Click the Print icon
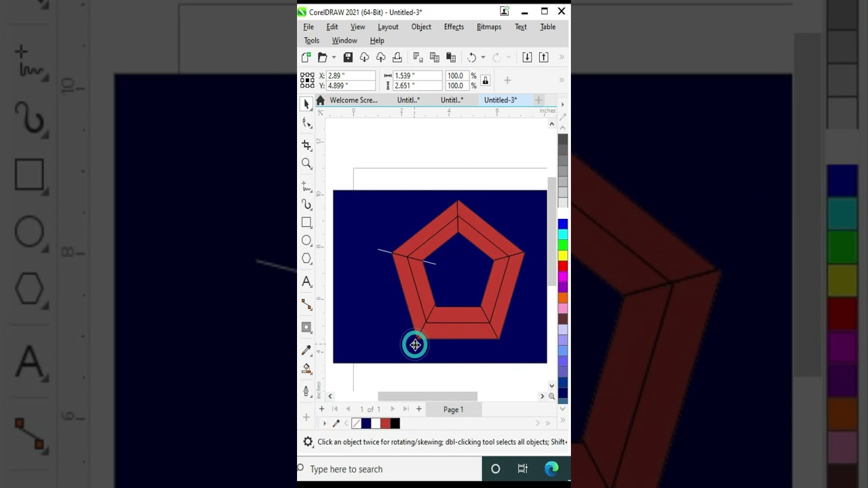This screenshot has width=868, height=488. pos(397,58)
